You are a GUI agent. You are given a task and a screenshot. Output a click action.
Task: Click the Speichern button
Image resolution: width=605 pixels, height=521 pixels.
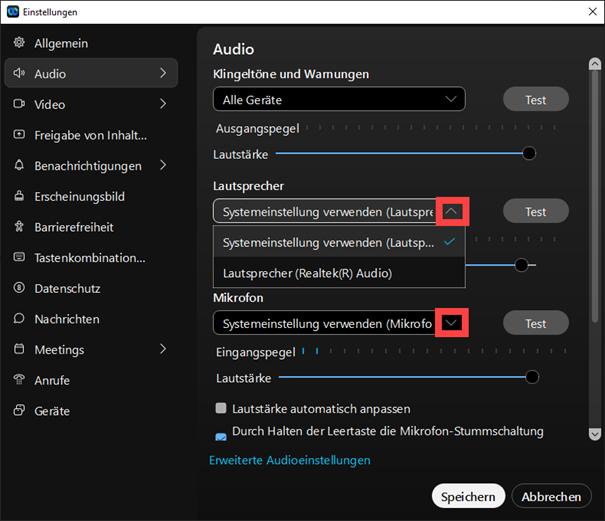click(468, 496)
